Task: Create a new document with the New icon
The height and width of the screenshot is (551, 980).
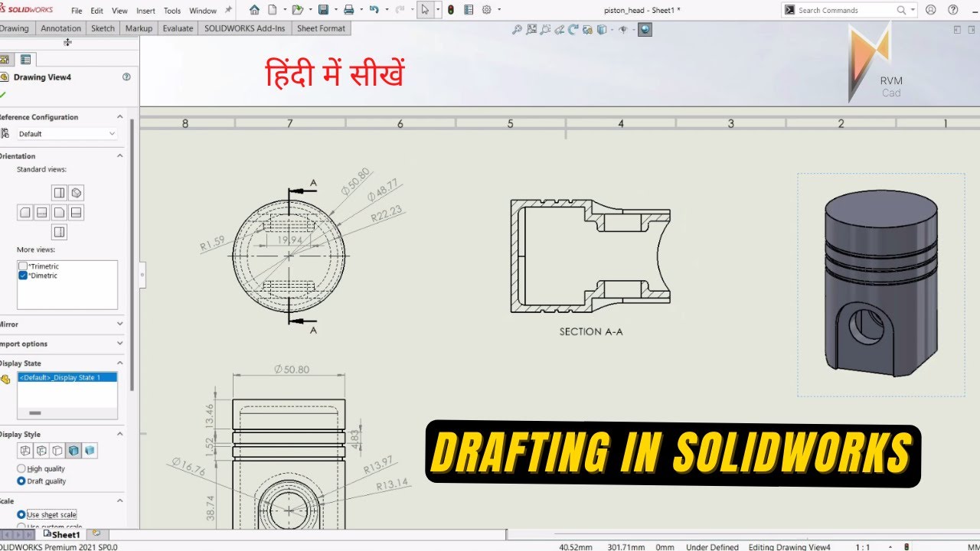Action: (x=272, y=10)
